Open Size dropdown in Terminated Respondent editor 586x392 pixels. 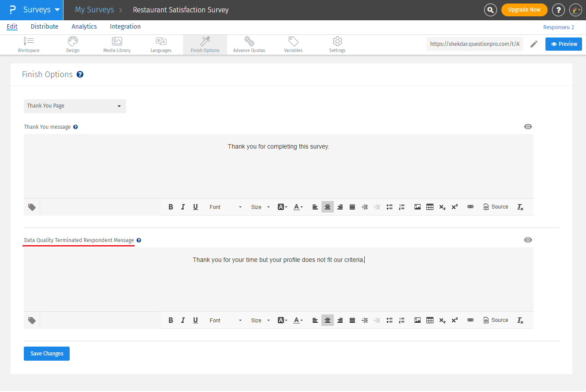pos(260,320)
